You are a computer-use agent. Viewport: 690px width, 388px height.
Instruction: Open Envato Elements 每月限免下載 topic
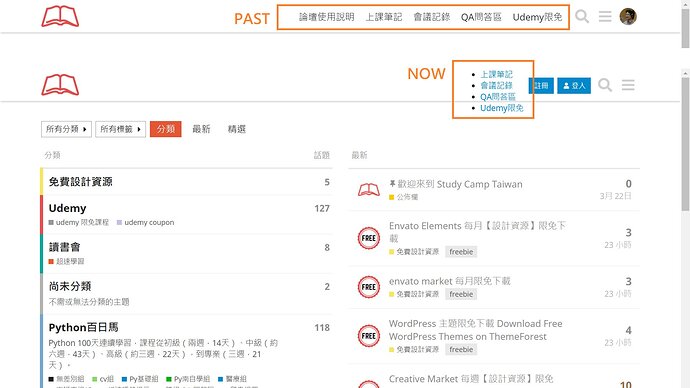tap(477, 232)
